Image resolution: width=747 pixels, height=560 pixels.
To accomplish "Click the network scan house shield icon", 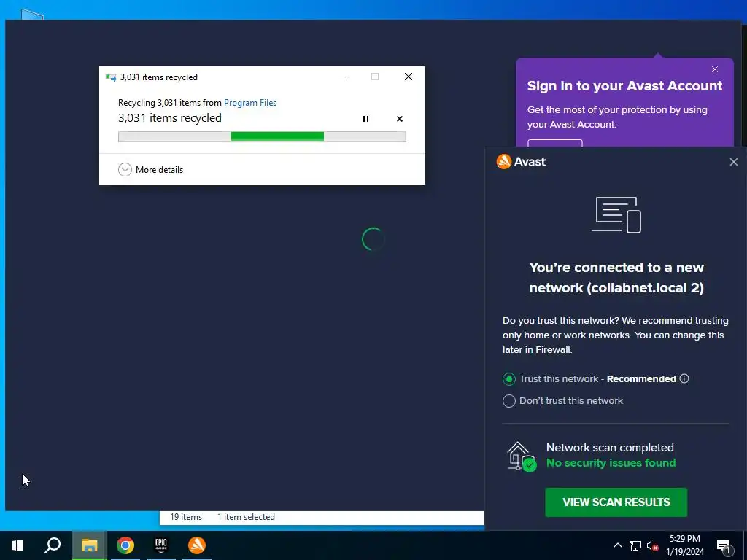I will tap(521, 456).
